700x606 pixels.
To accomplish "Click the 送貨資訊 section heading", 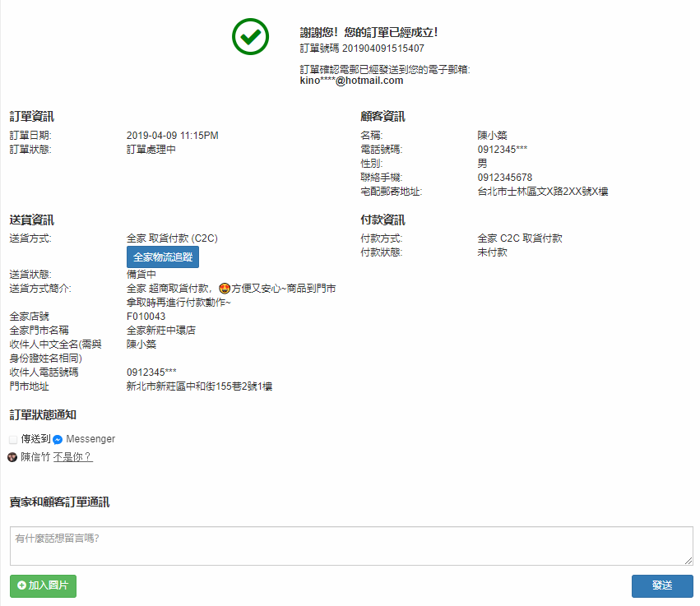I will point(32,220).
